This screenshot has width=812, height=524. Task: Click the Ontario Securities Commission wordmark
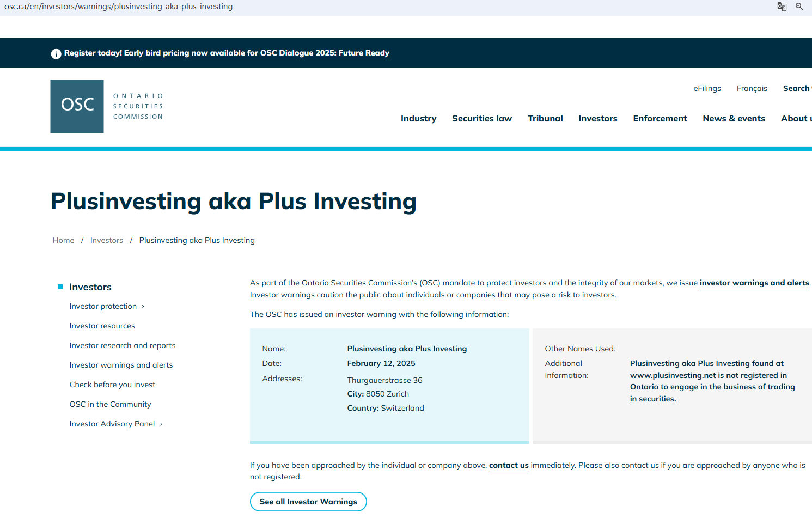click(x=138, y=106)
